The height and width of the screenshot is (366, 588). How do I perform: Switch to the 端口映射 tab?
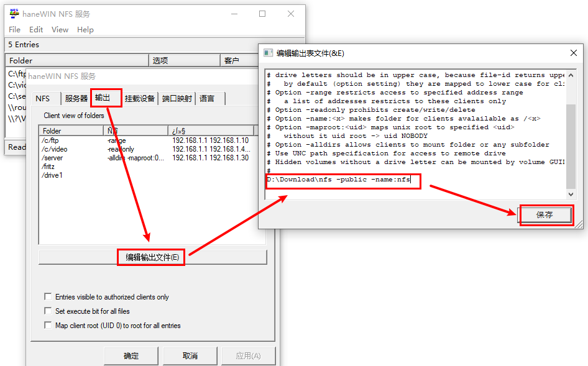tap(177, 99)
